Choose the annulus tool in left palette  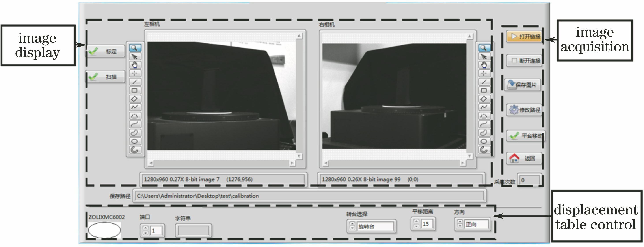point(135,150)
